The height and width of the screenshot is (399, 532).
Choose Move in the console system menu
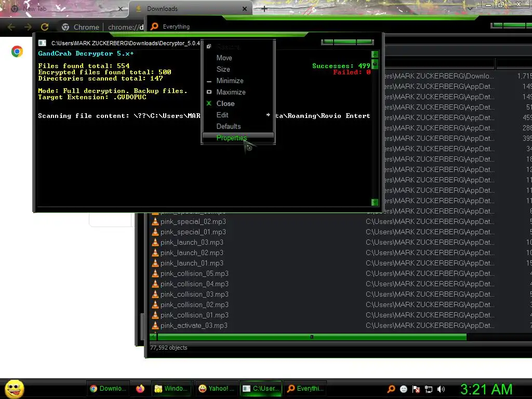click(224, 58)
